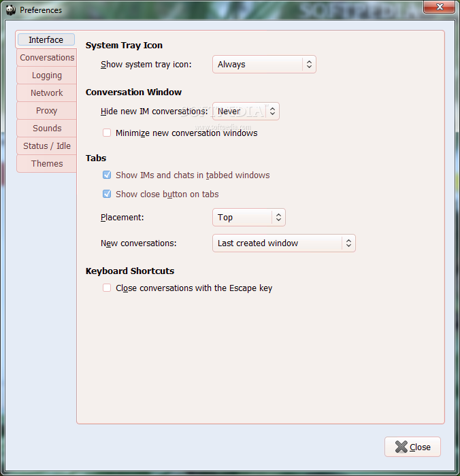Open the Hide new IM conversations dropdown
460x476 pixels.
[246, 111]
